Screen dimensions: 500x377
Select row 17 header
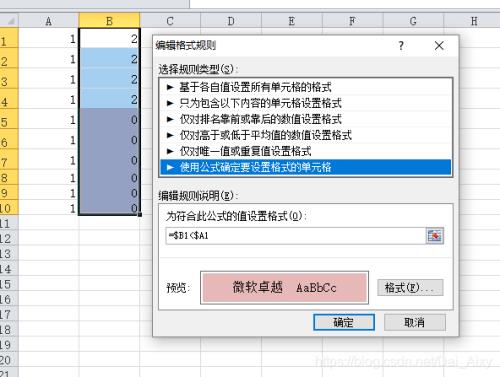pos(9,314)
